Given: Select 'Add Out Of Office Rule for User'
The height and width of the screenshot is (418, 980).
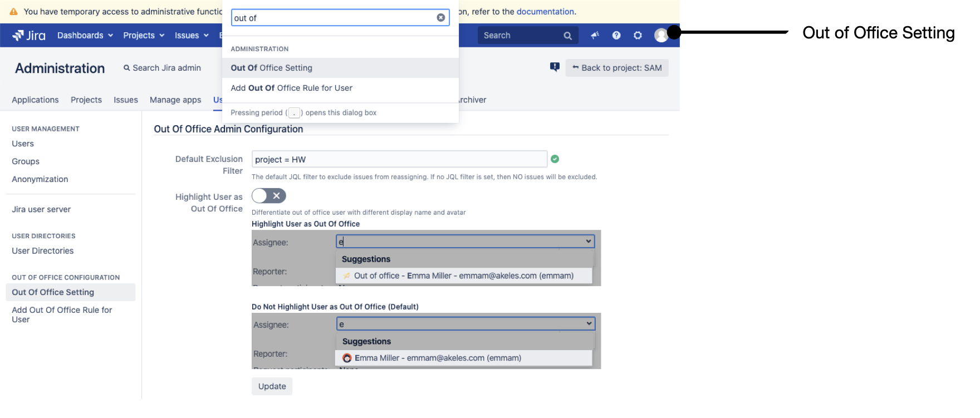Looking at the screenshot, I should point(291,88).
